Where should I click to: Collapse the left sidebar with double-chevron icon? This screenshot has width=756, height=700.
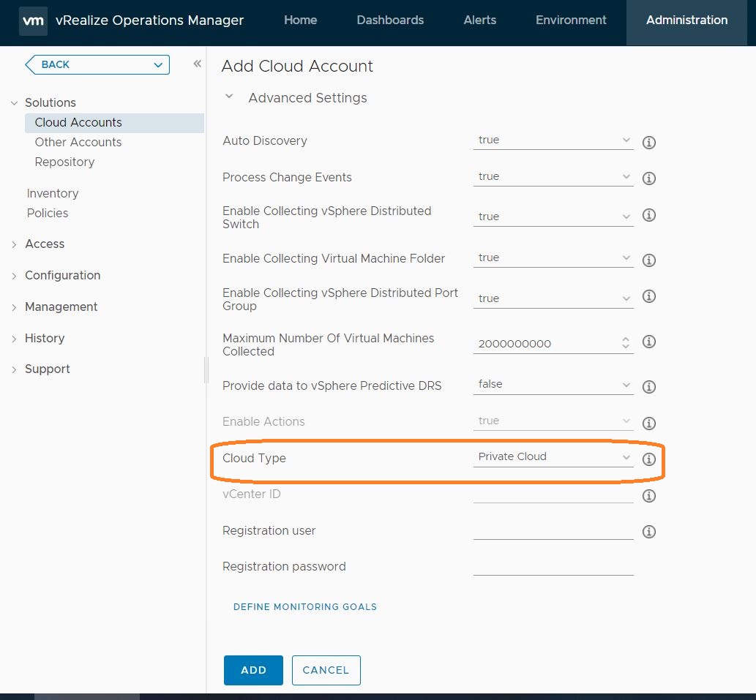click(197, 64)
